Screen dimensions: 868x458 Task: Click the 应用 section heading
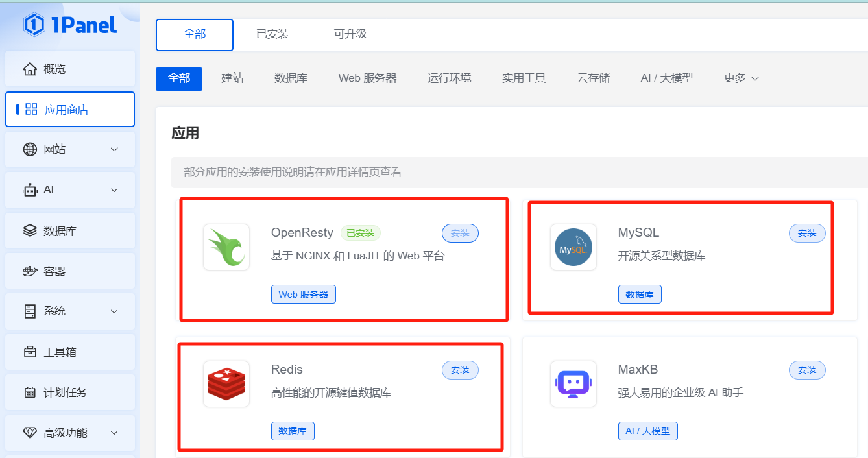click(x=185, y=134)
